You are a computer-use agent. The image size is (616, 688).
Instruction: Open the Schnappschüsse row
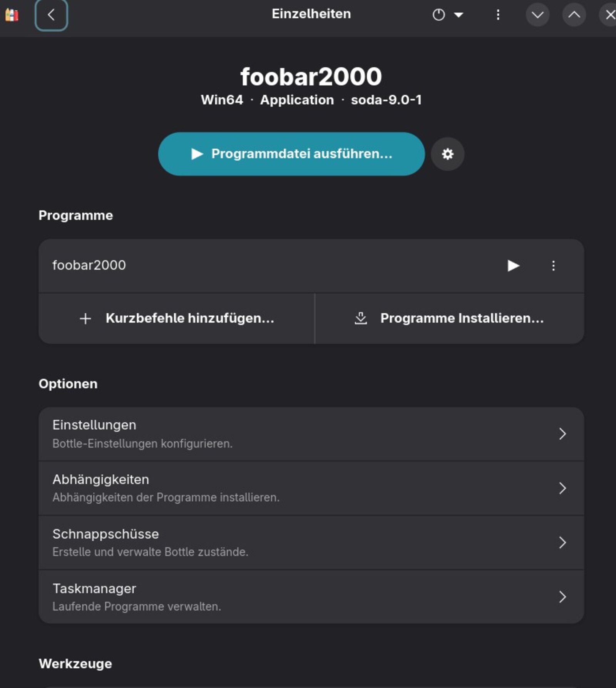(x=311, y=542)
